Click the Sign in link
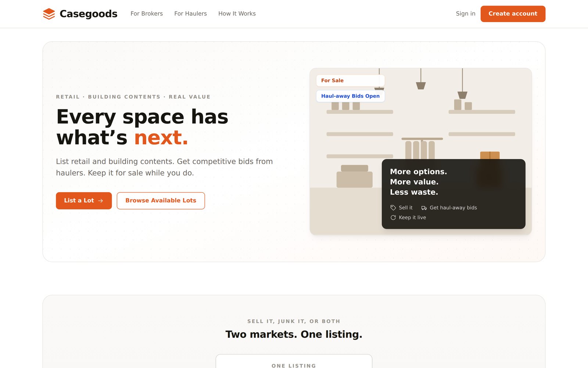 466,14
